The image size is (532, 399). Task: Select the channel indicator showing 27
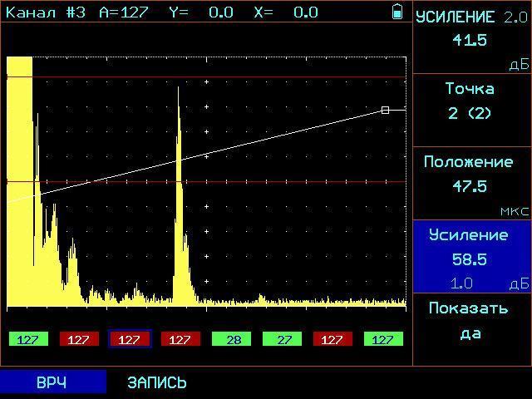[x=282, y=339]
